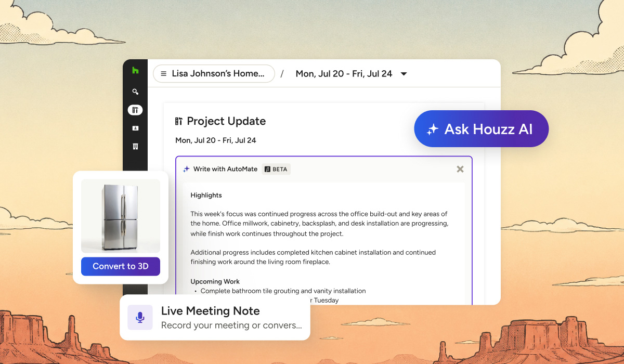Click the microphone icon on Live Meeting Note

tap(140, 317)
